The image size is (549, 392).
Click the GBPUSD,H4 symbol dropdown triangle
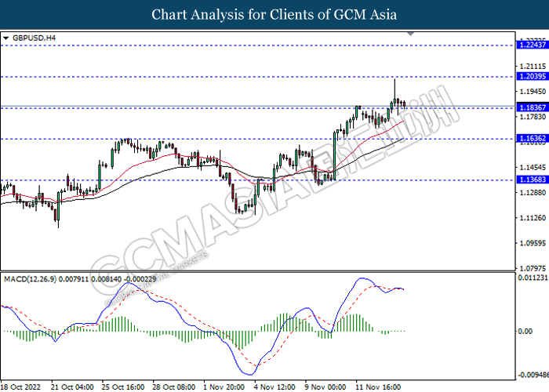[5, 38]
